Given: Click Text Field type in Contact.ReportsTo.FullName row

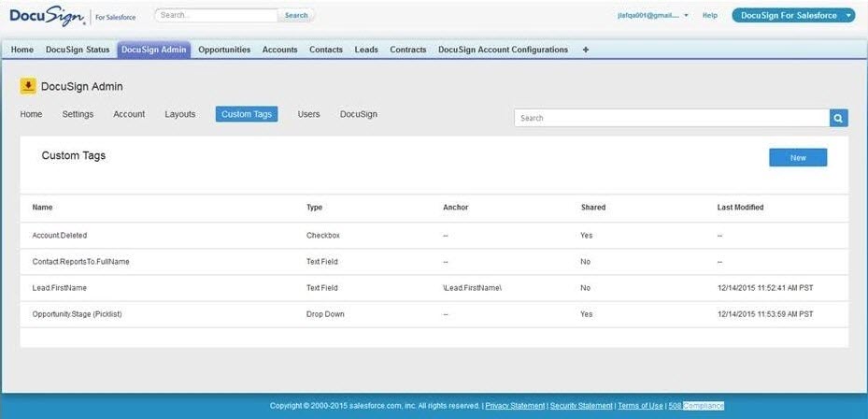Looking at the screenshot, I should pos(322,262).
